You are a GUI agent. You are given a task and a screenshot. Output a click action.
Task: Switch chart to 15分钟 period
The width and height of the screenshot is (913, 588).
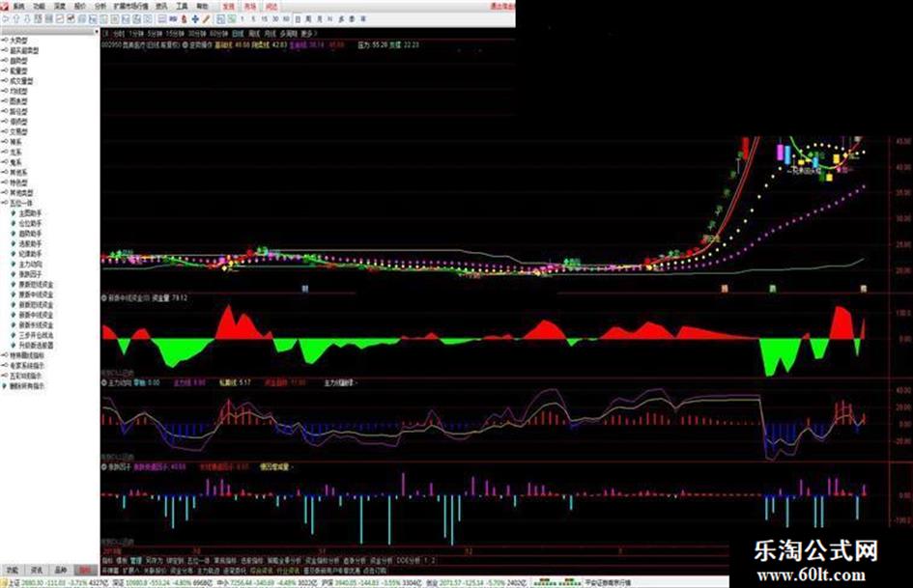pyautogui.click(x=175, y=34)
